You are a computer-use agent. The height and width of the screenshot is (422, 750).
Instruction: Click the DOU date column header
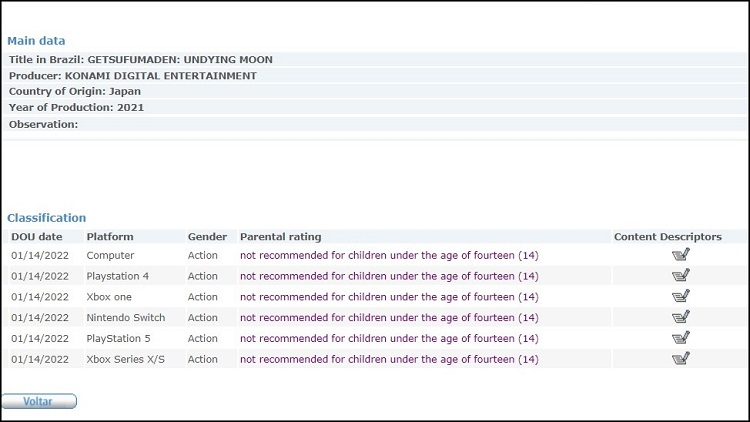tap(36, 237)
